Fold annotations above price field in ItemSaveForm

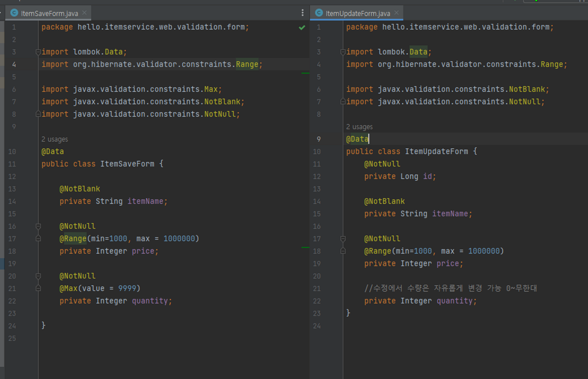coord(38,226)
